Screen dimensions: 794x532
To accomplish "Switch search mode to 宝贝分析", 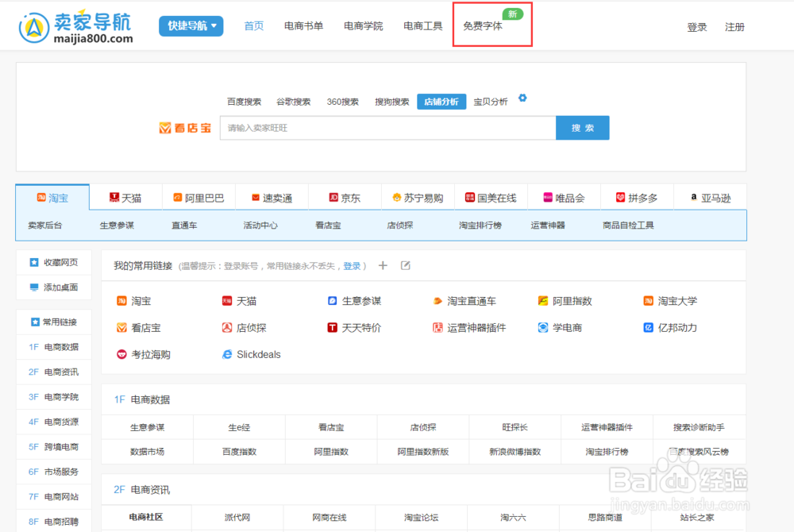I will pos(492,101).
